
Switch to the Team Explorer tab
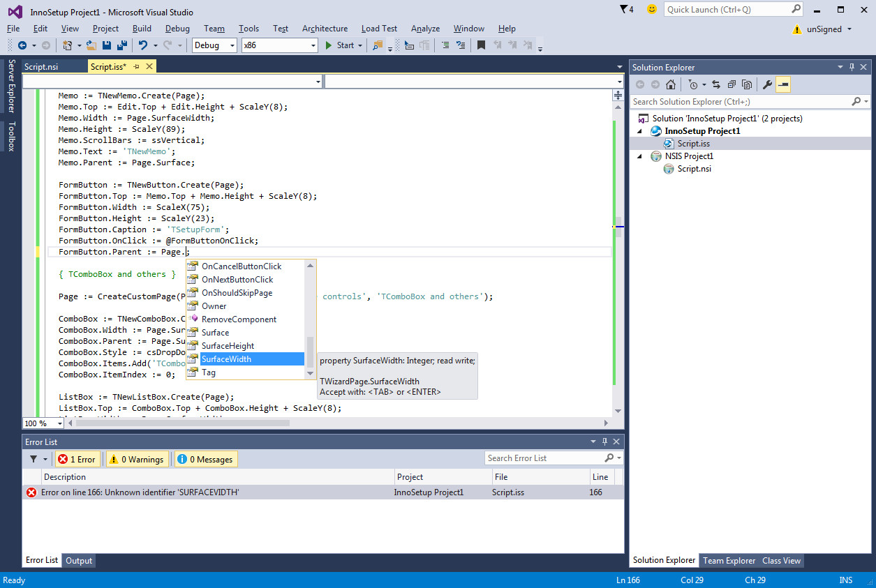[729, 560]
